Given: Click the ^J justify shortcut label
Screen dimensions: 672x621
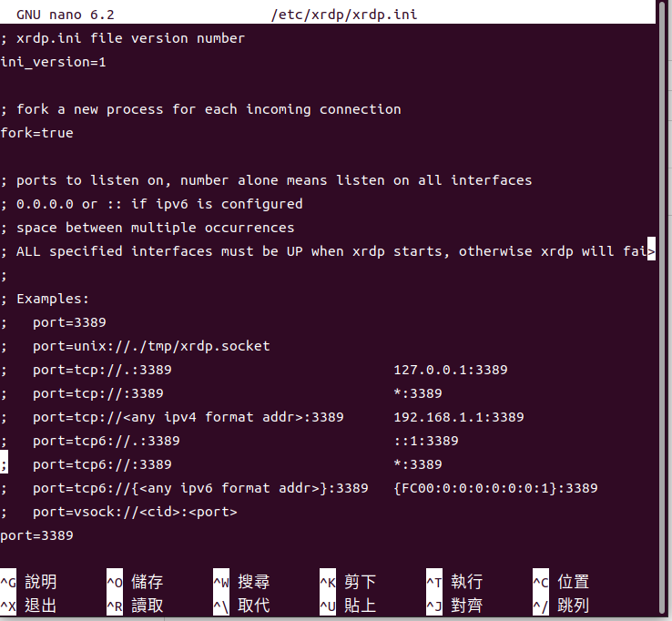Looking at the screenshot, I should [454, 606].
